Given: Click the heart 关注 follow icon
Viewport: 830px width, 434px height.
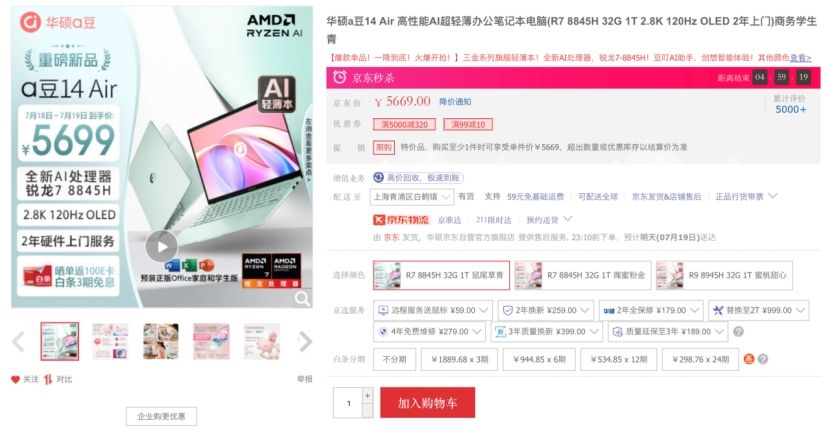Looking at the screenshot, I should tap(15, 379).
